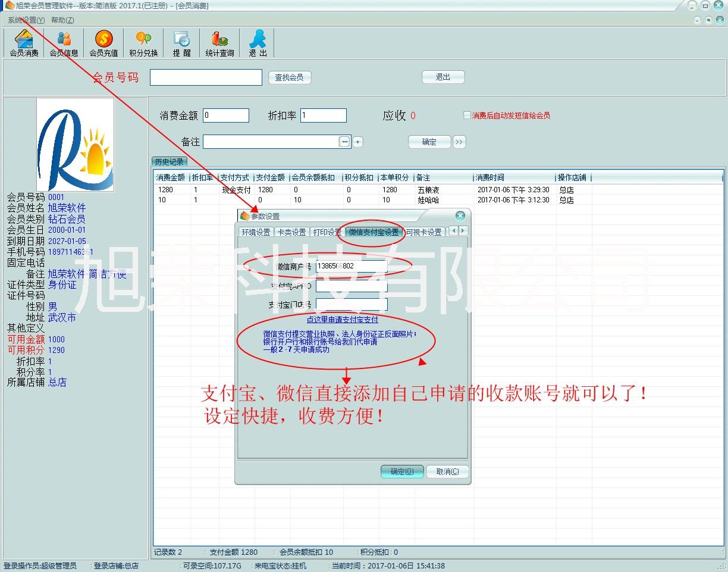
Task: Enable 消费后自动发短信给会员 checkbox
Action: coord(467,115)
